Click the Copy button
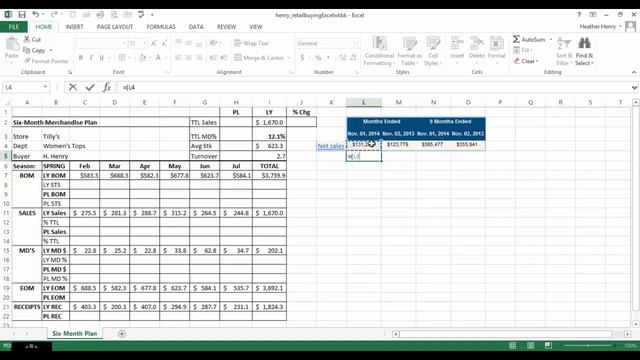The image size is (640, 360). click(35, 50)
